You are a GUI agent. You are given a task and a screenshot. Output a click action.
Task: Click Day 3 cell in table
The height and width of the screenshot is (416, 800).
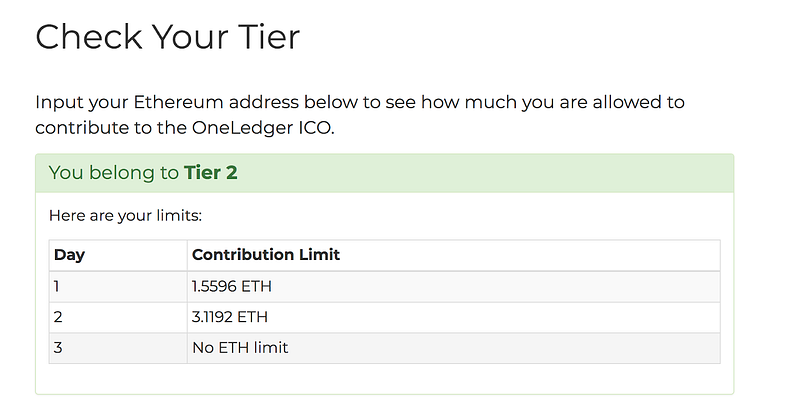pyautogui.click(x=118, y=348)
